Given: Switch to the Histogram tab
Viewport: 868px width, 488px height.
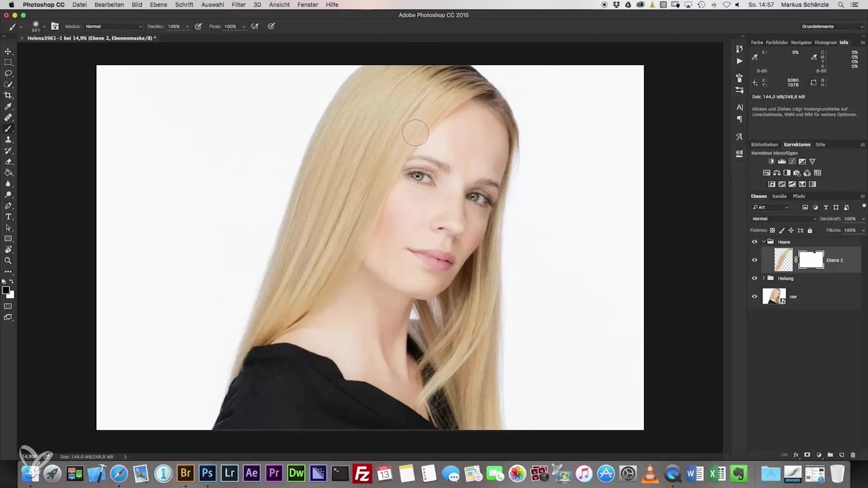Looking at the screenshot, I should pos(826,42).
